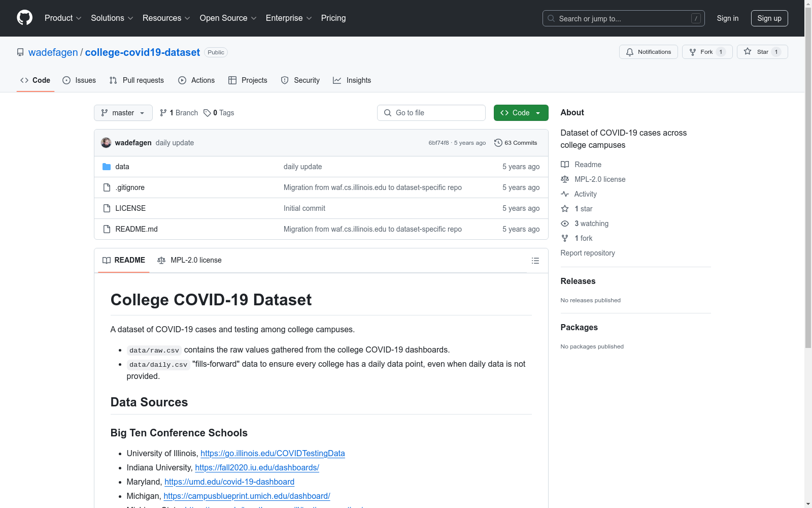Click the slash shortcut key icon in search
The image size is (812, 508).
pos(696,18)
